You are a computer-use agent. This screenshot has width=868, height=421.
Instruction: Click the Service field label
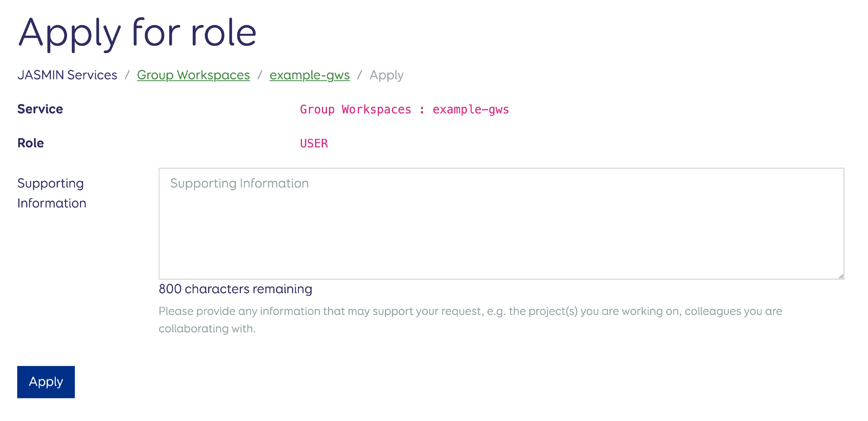pos(39,109)
